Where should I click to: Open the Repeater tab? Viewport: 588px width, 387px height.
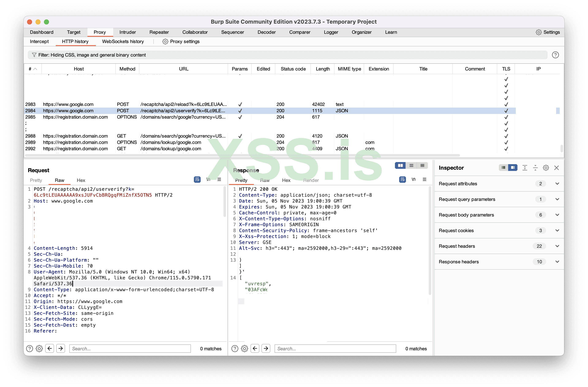coord(159,32)
